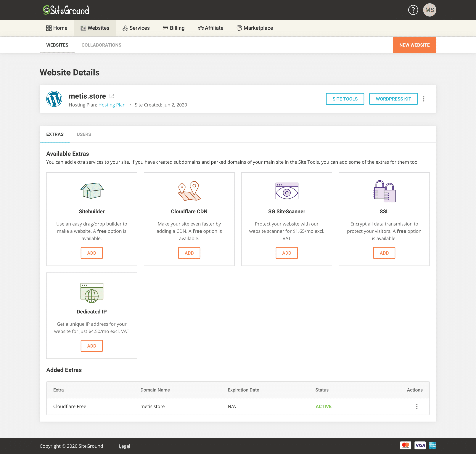Click the NEW WEBSITE button
Screen dimensions: 476x454
tap(414, 45)
